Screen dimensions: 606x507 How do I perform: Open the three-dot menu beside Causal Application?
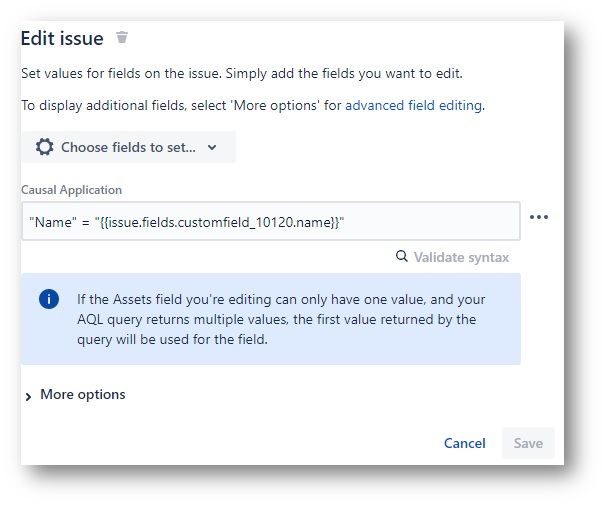coord(539,217)
